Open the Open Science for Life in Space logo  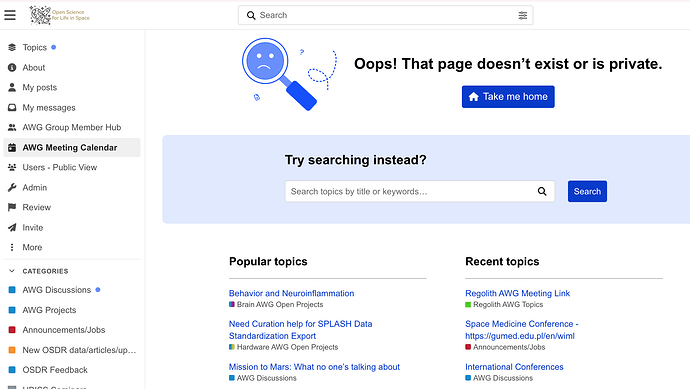point(60,15)
